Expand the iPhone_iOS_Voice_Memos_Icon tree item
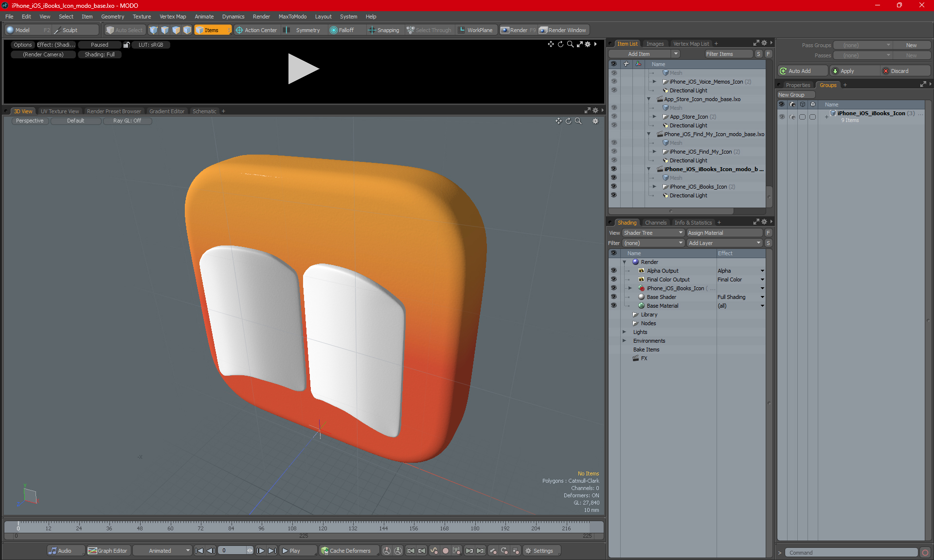The image size is (934, 560). [654, 82]
